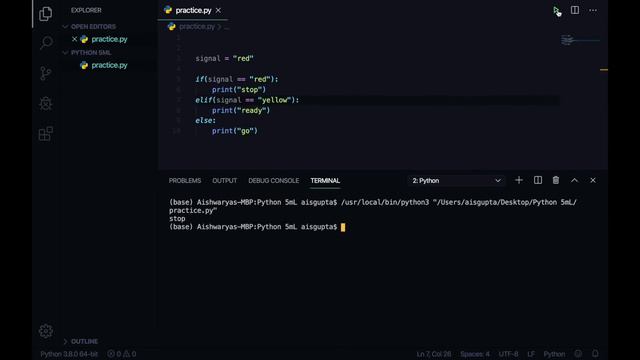Switch to the Terminal tab
The image size is (640, 360).
pyautogui.click(x=325, y=181)
